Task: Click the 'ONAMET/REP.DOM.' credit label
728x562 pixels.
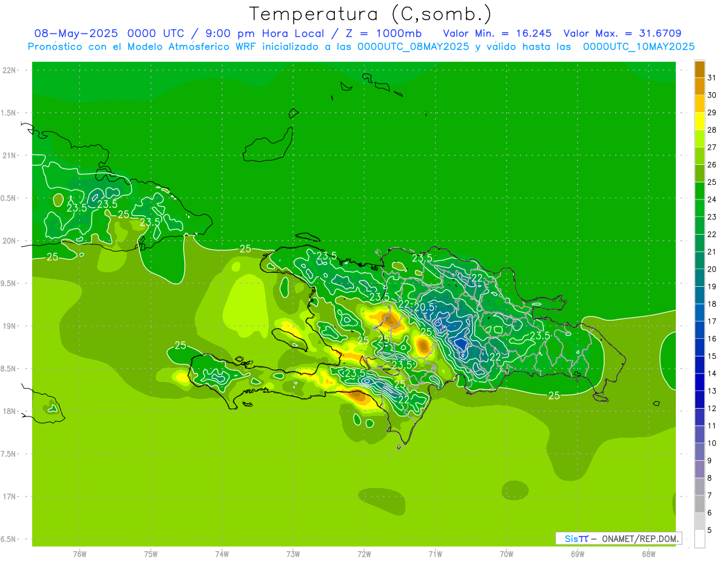Action: (x=640, y=538)
